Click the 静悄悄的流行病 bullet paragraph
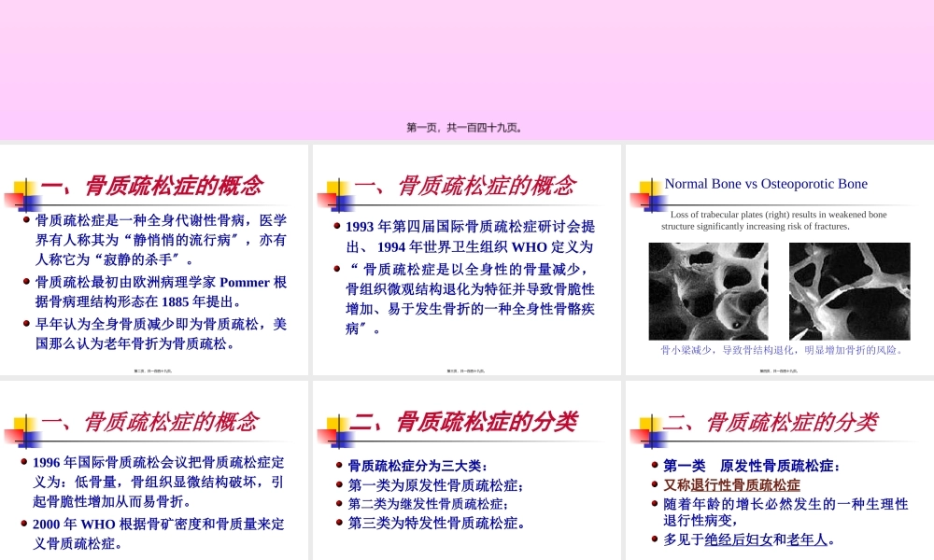934x560 pixels. [x=161, y=240]
